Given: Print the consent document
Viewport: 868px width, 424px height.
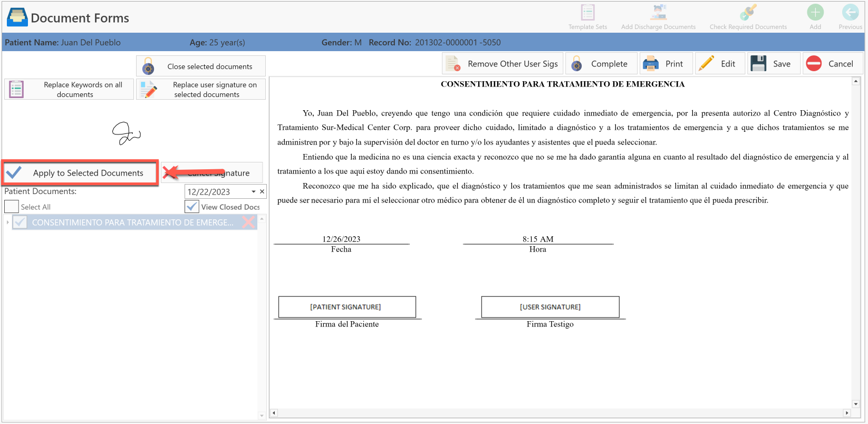Looking at the screenshot, I should [x=666, y=64].
